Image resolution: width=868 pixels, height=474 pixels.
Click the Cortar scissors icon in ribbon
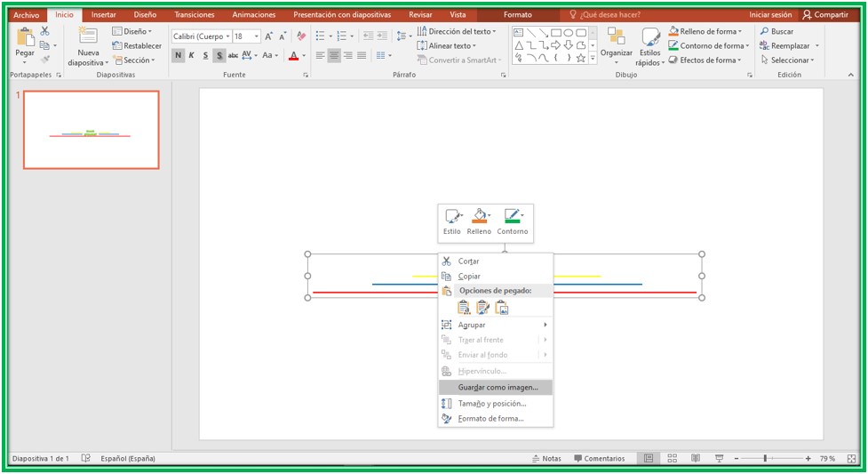pos(44,31)
